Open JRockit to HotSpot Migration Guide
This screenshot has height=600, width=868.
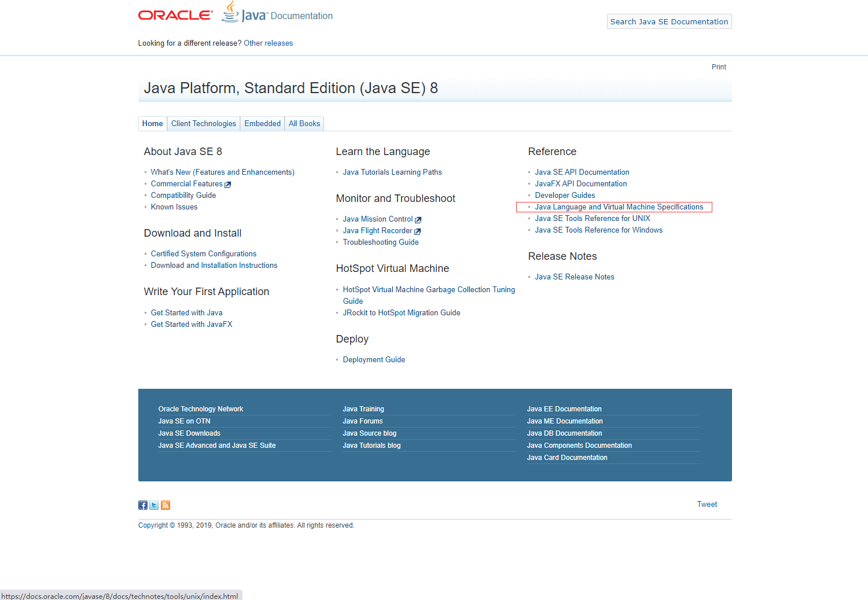click(402, 313)
